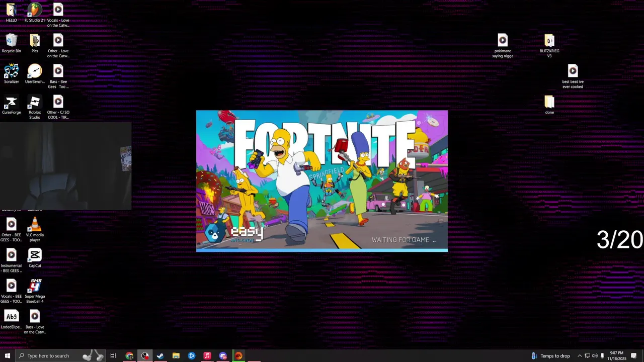Switch to OBS Studio in taskbar
644x362 pixels.
click(x=145, y=356)
